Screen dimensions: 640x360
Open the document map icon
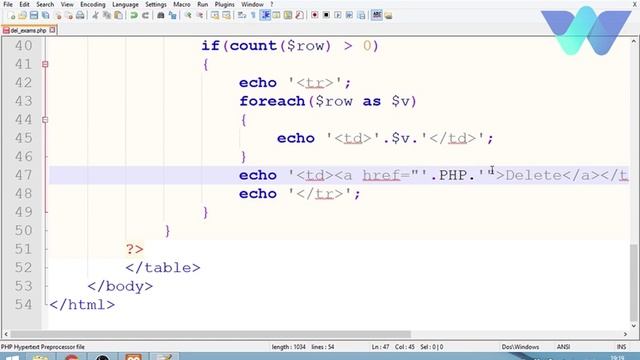tap(288, 16)
